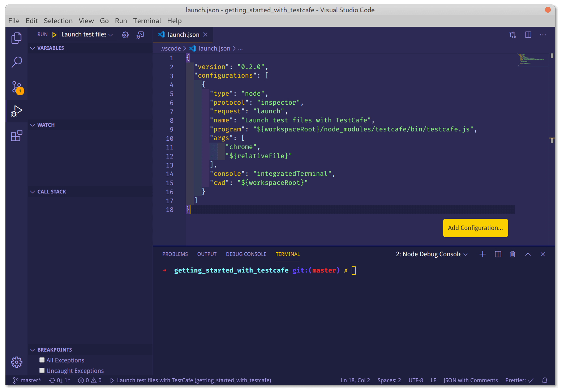562x392 pixels.
Task: Click the launch.json breadcrumb
Action: 214,48
